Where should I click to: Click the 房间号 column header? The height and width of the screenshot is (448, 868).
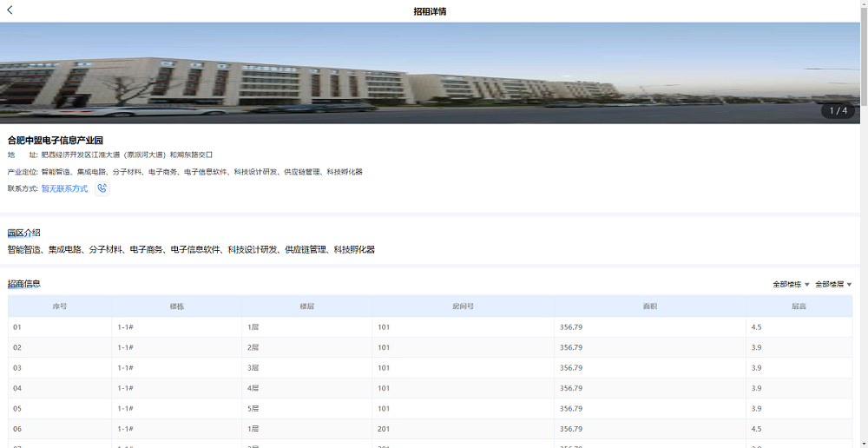pos(463,306)
